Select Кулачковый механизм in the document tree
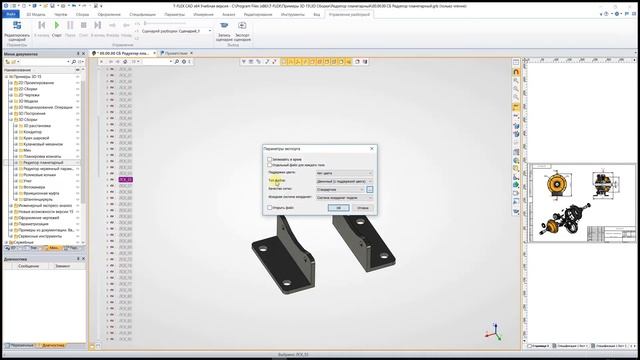 click(43, 144)
